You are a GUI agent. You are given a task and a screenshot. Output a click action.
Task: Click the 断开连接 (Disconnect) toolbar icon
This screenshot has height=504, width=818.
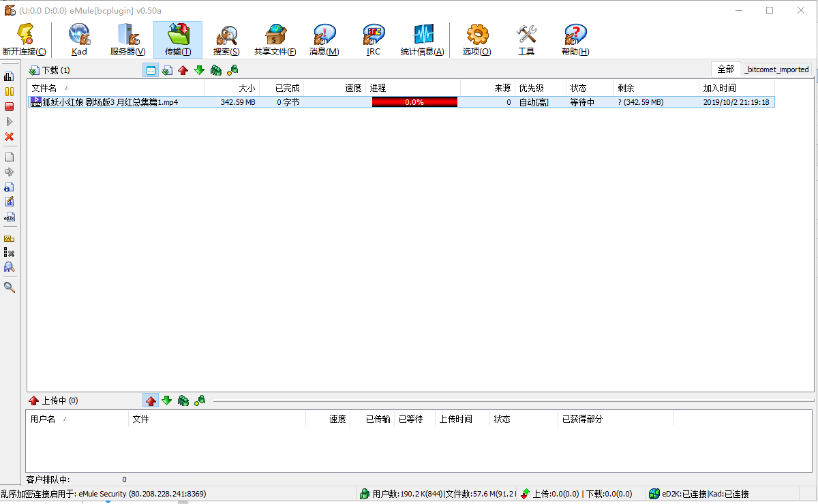coord(25,40)
